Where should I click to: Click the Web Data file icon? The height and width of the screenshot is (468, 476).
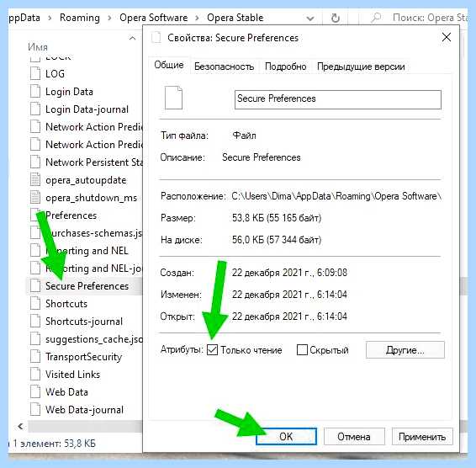[35, 391]
